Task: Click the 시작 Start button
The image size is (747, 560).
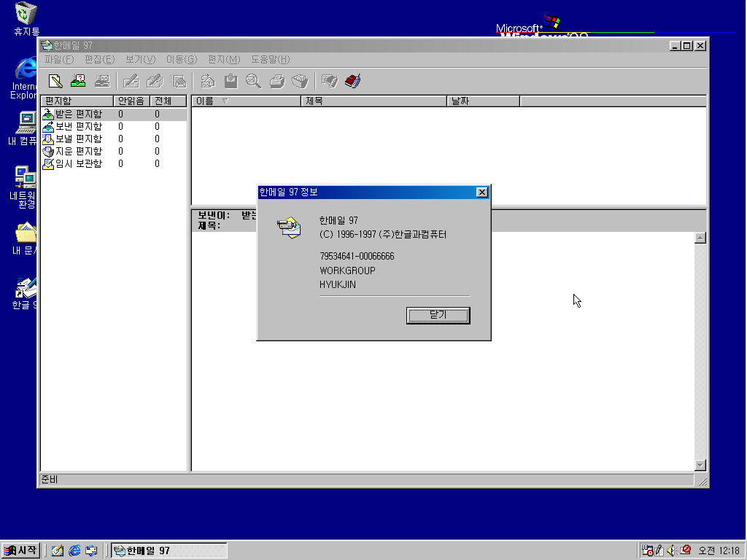Action: click(20, 551)
